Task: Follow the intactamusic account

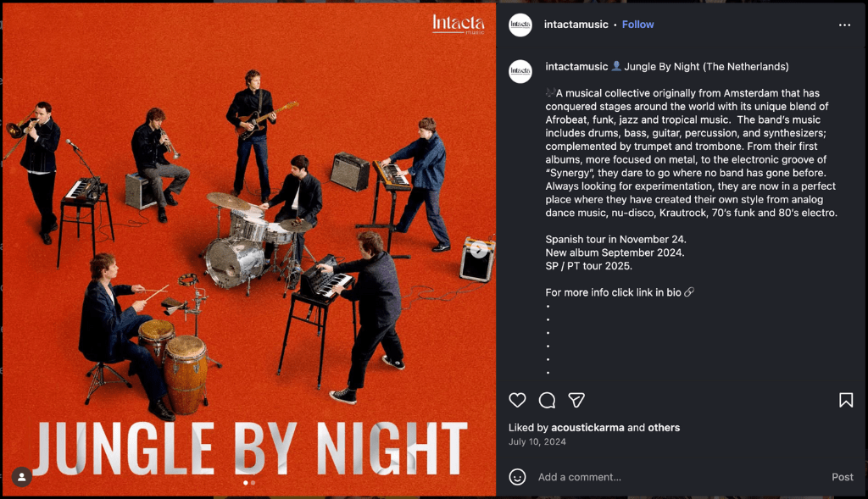Action: coord(637,25)
